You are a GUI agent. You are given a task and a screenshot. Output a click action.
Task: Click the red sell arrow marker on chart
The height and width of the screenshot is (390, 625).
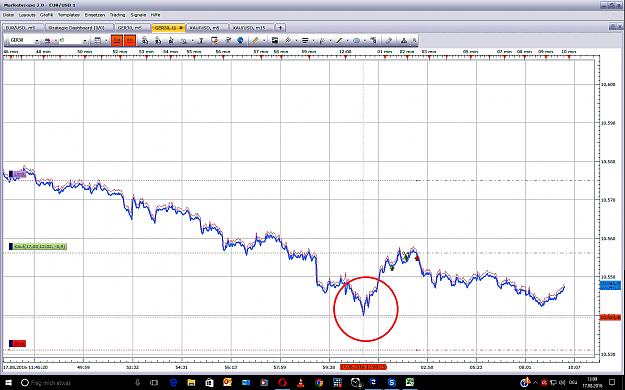pos(417,258)
